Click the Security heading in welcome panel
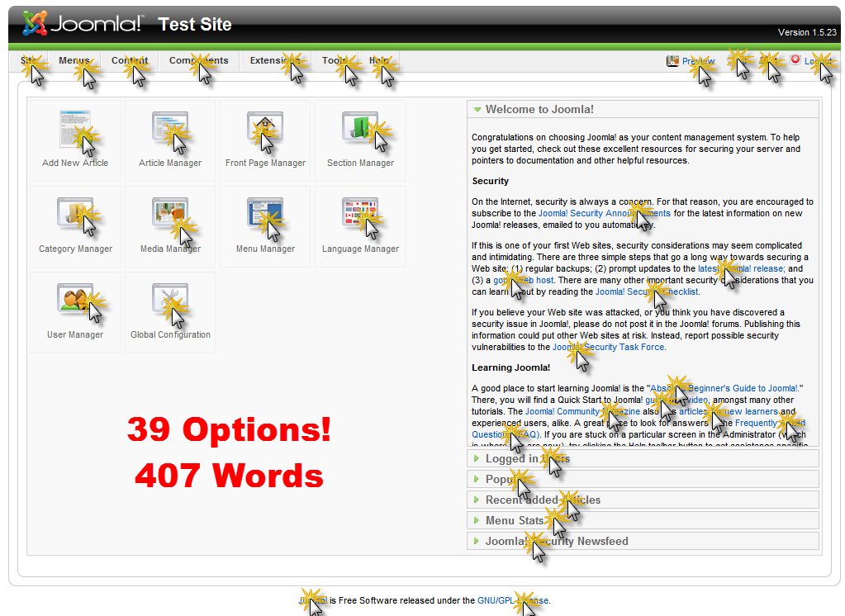The image size is (845, 616). click(x=491, y=181)
